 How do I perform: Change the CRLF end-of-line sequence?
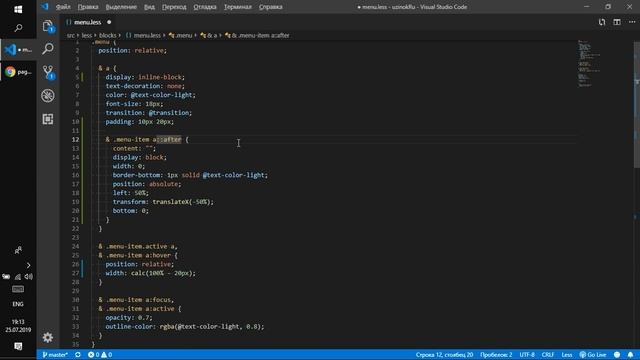pyautogui.click(x=548, y=355)
